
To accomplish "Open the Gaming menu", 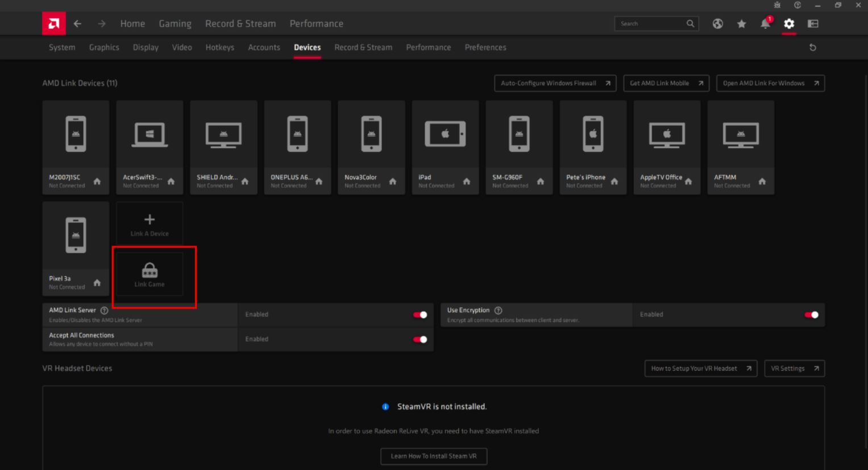I will 175,24.
